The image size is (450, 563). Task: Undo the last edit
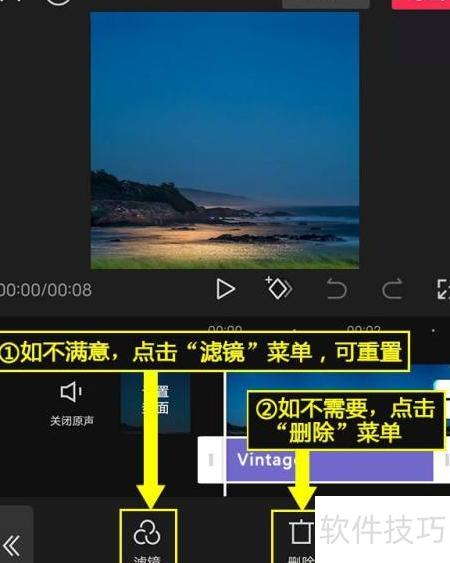pos(337,289)
